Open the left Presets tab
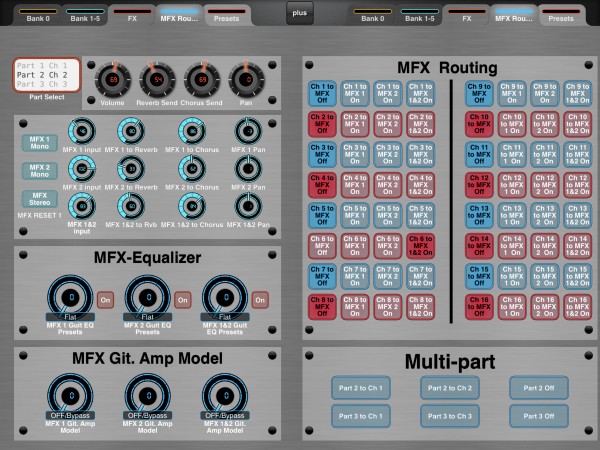 point(227,15)
